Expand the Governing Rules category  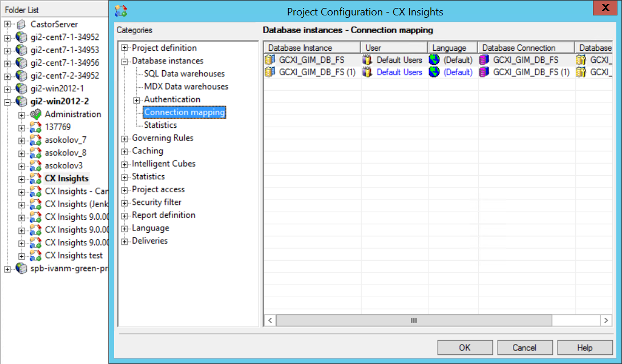[124, 138]
